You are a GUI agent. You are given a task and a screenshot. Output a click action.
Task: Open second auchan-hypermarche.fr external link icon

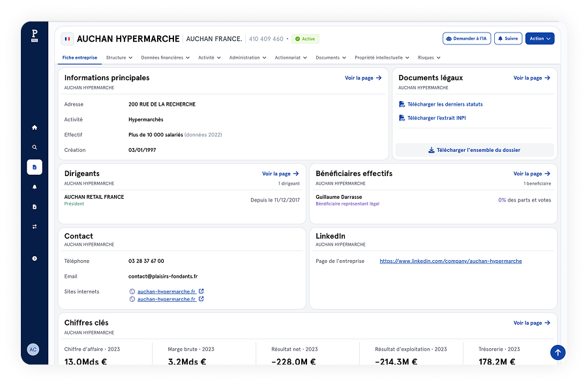201,299
